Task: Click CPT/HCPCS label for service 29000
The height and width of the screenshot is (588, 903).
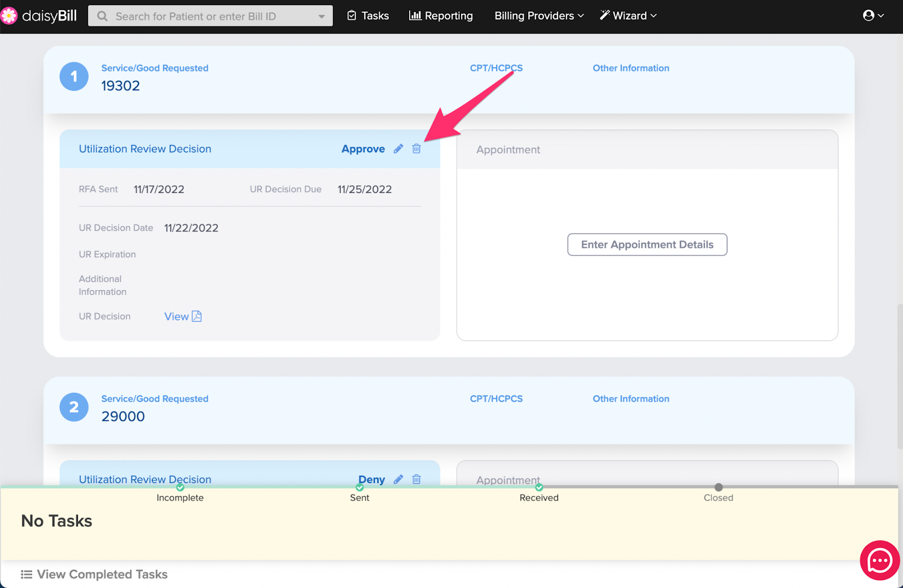Action: coord(496,398)
